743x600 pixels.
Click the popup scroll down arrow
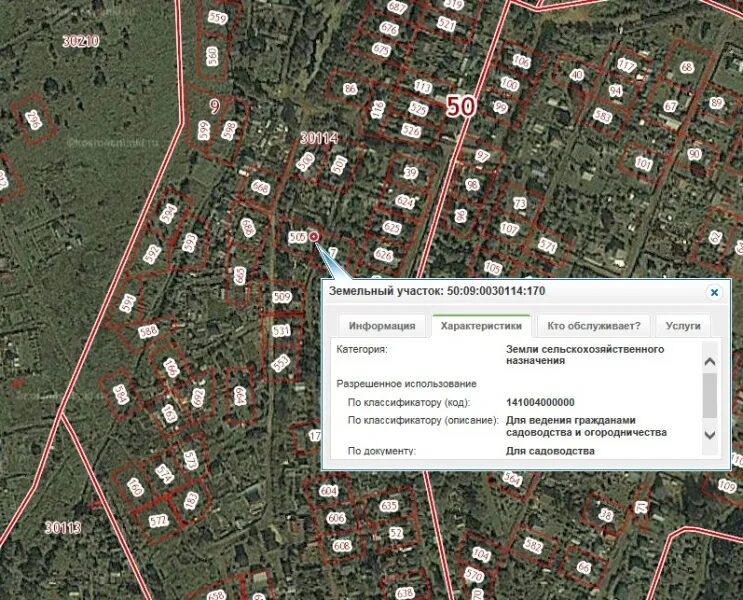709,435
